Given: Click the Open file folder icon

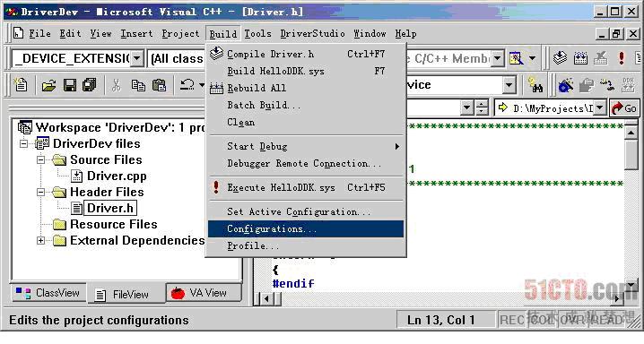Looking at the screenshot, I should click(48, 85).
